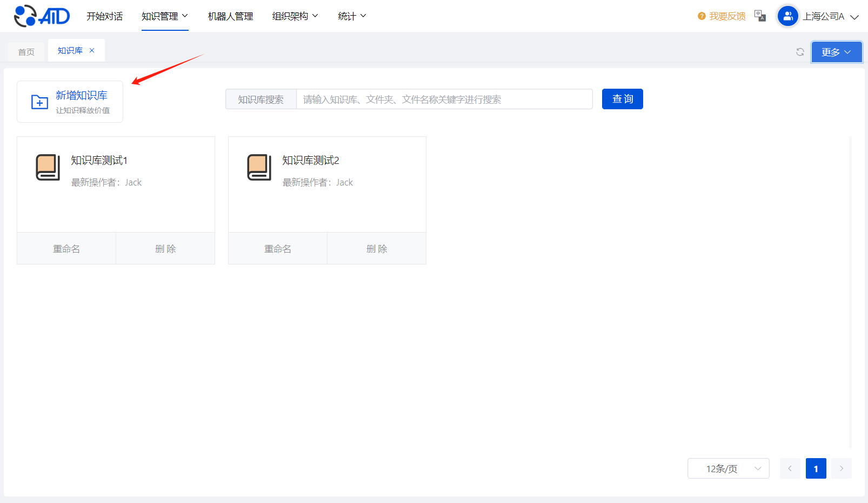Click 最新操作者: Jack under 知识库测试2
Image resolution: width=868 pixels, height=503 pixels.
pyautogui.click(x=318, y=182)
